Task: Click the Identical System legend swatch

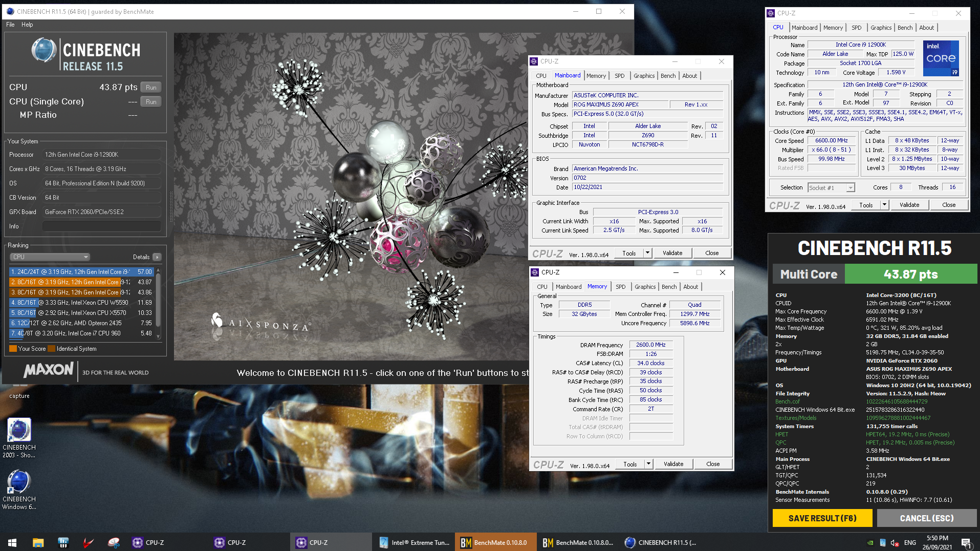Action: tap(51, 349)
